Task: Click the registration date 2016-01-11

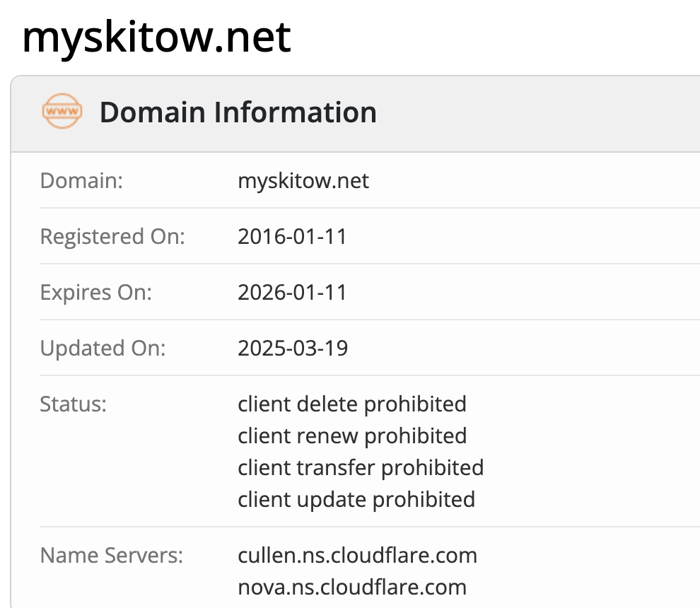Action: [292, 236]
